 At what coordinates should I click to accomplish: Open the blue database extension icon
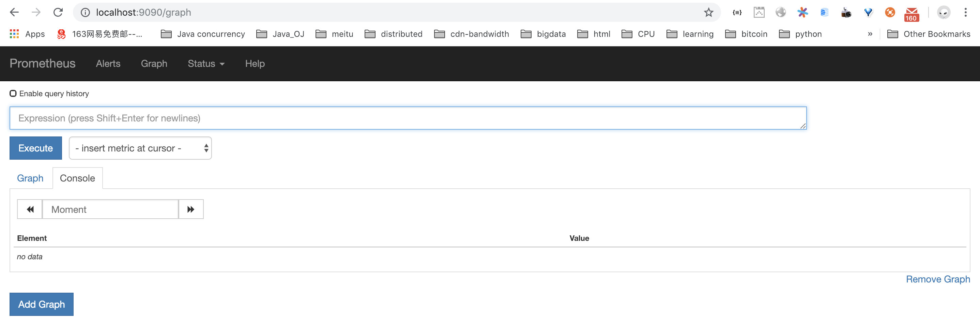(824, 13)
